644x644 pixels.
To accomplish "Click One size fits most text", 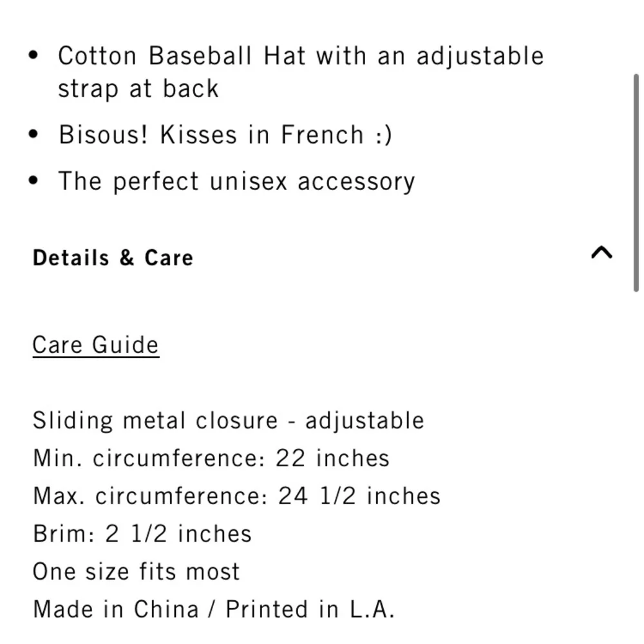I will 136,571.
